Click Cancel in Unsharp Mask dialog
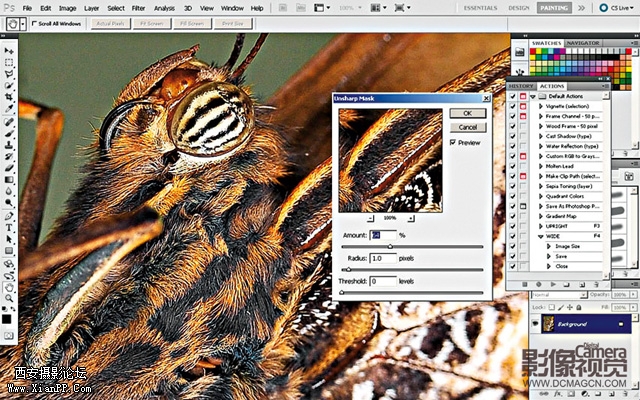640x400 pixels. [x=467, y=128]
